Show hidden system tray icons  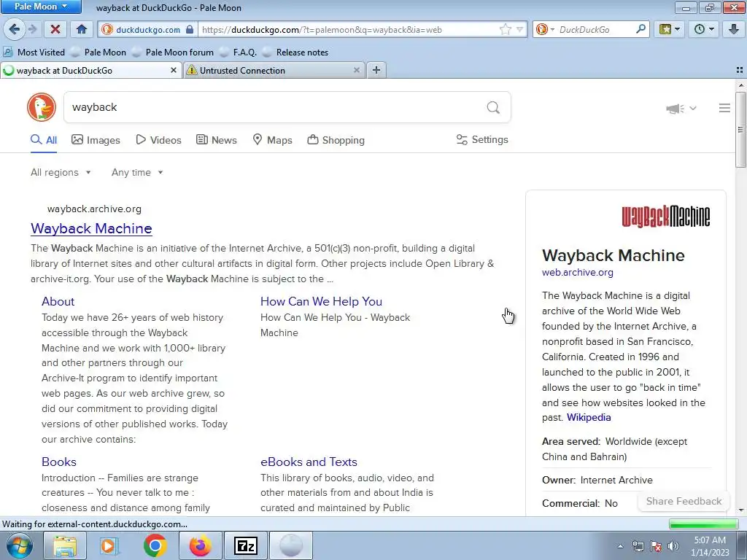(x=620, y=546)
